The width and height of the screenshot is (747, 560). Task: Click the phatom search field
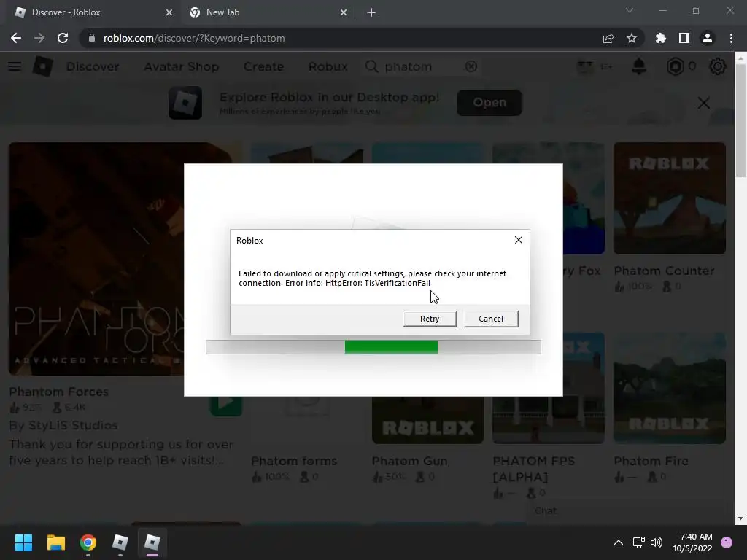click(x=422, y=66)
